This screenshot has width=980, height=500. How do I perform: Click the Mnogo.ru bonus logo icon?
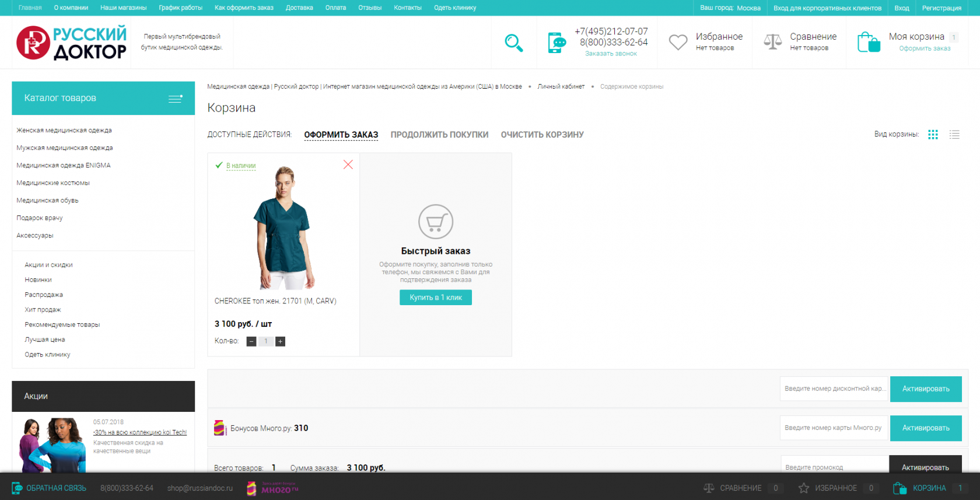[x=220, y=428]
